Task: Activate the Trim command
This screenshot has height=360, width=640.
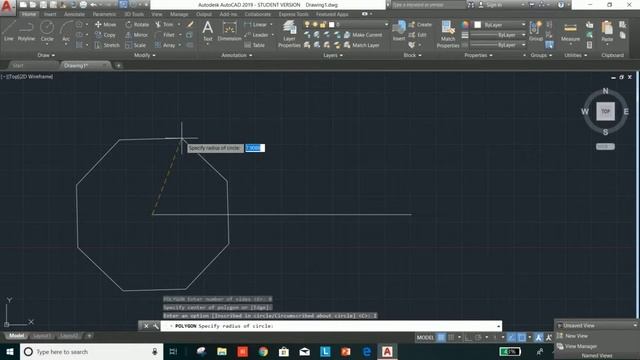Action: tap(164, 24)
